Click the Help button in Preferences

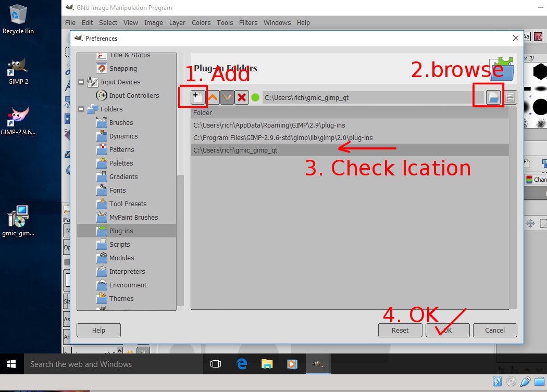click(99, 330)
